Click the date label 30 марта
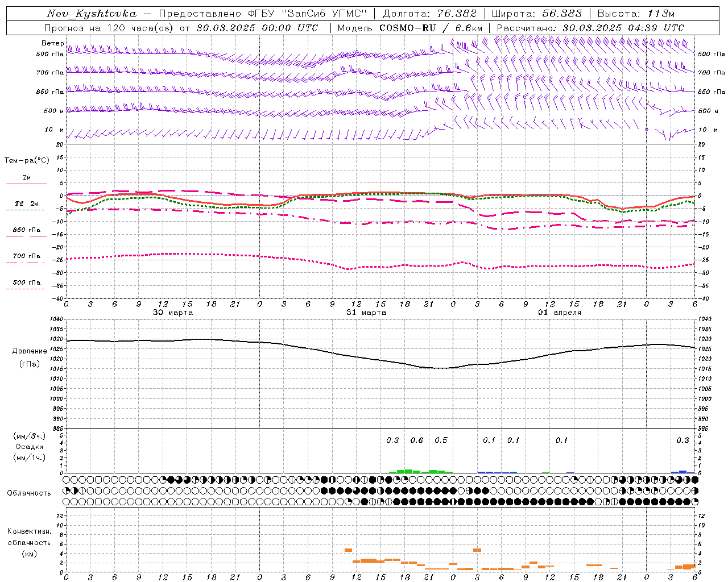Viewport: 728px width, 582px height. tap(173, 312)
